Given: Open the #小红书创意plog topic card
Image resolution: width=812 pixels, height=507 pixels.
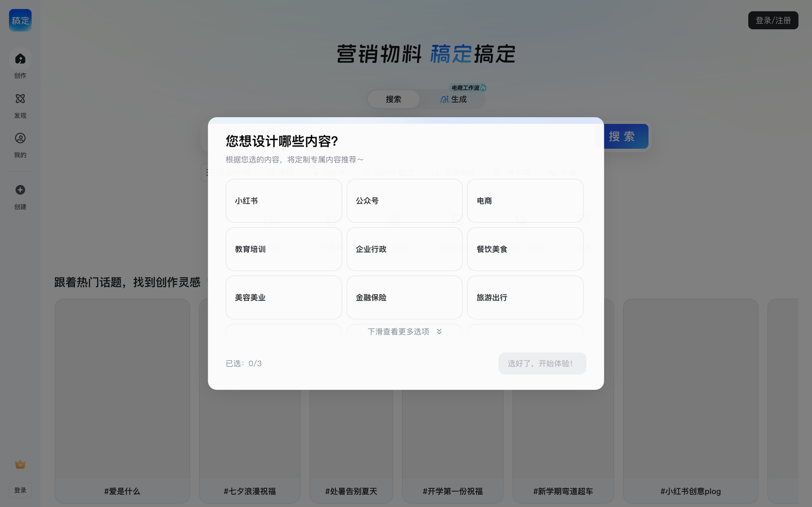Looking at the screenshot, I should (690, 401).
